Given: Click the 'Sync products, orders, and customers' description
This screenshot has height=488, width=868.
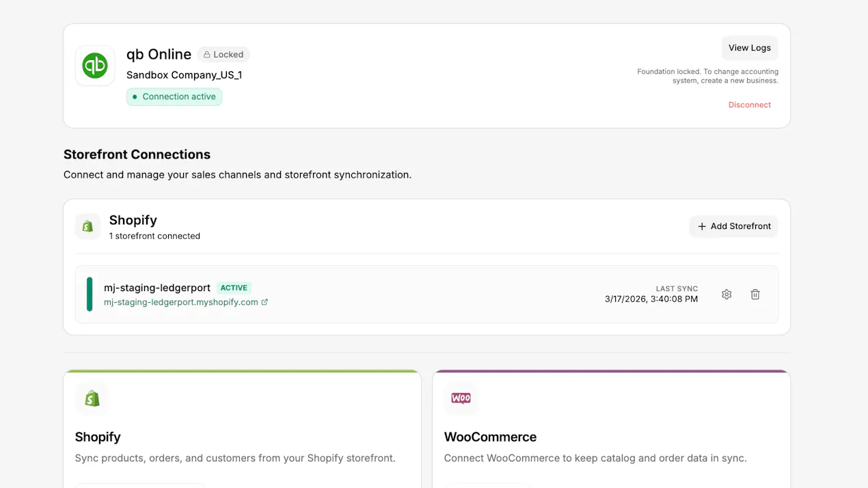Looking at the screenshot, I should point(235,458).
